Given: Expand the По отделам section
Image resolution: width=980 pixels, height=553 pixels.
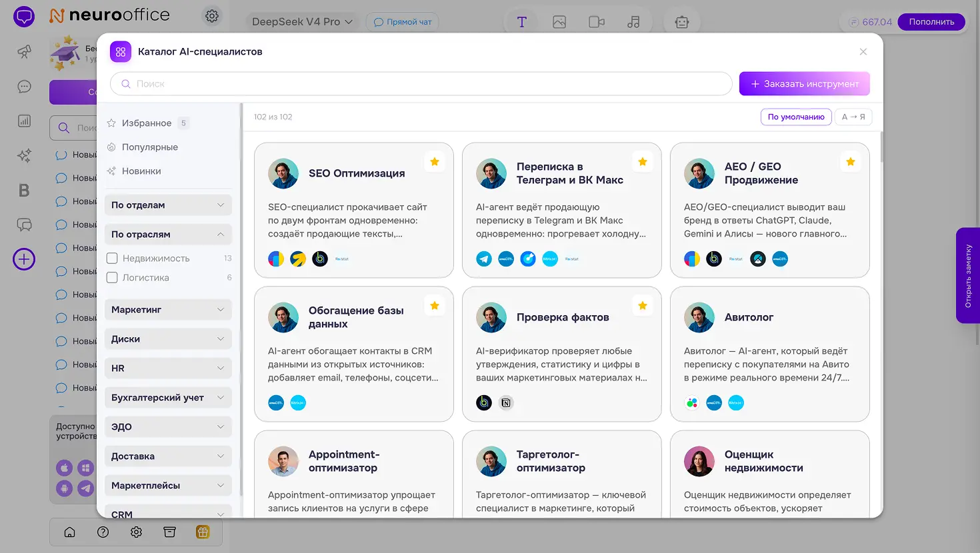Looking at the screenshot, I should pyautogui.click(x=168, y=205).
